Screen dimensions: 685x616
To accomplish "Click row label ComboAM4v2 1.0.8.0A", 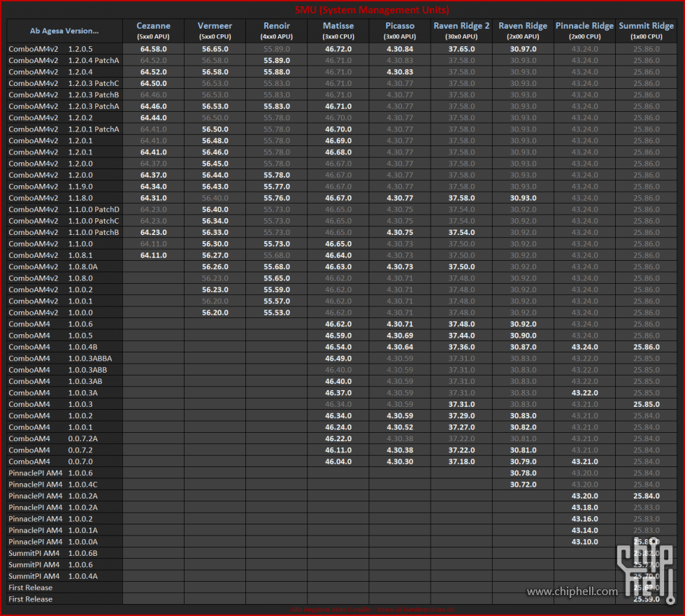I will (53, 266).
